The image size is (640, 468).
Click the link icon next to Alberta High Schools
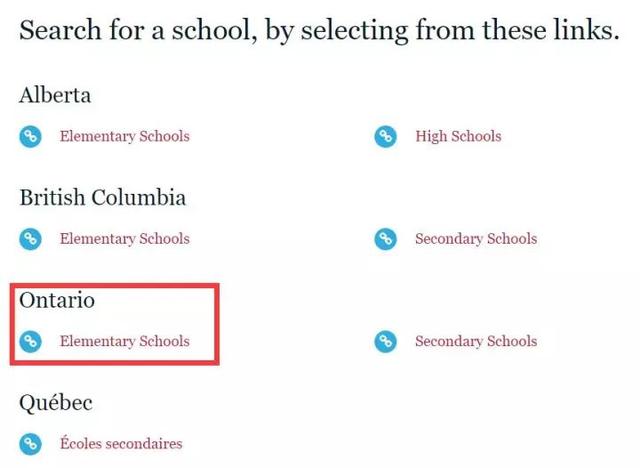(385, 136)
